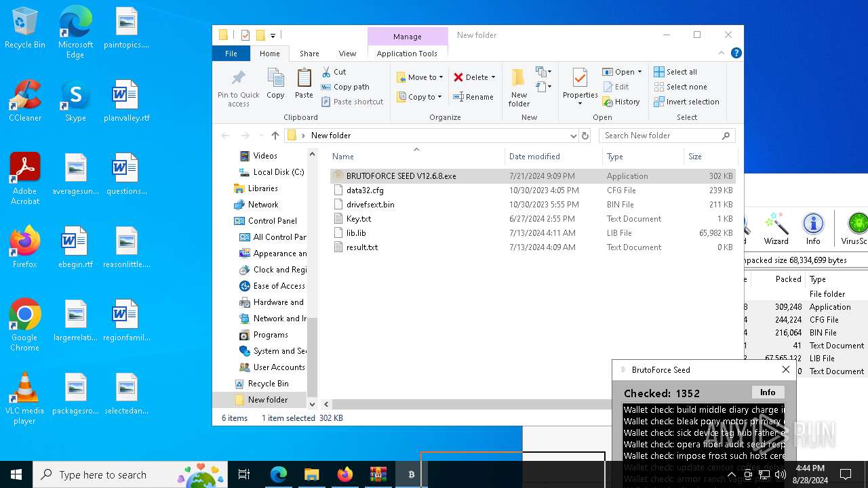Screen dimensions: 868x488
Task: Click the Up one level arrow
Action: click(275, 136)
